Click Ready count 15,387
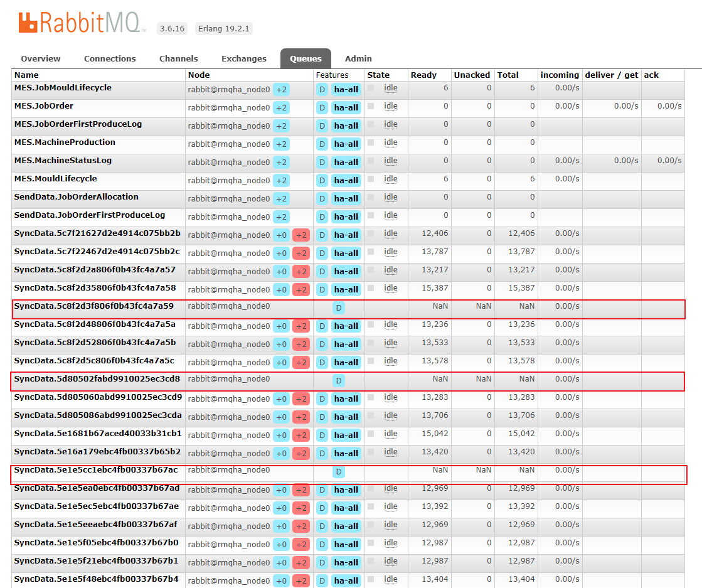702x588 pixels. point(435,288)
